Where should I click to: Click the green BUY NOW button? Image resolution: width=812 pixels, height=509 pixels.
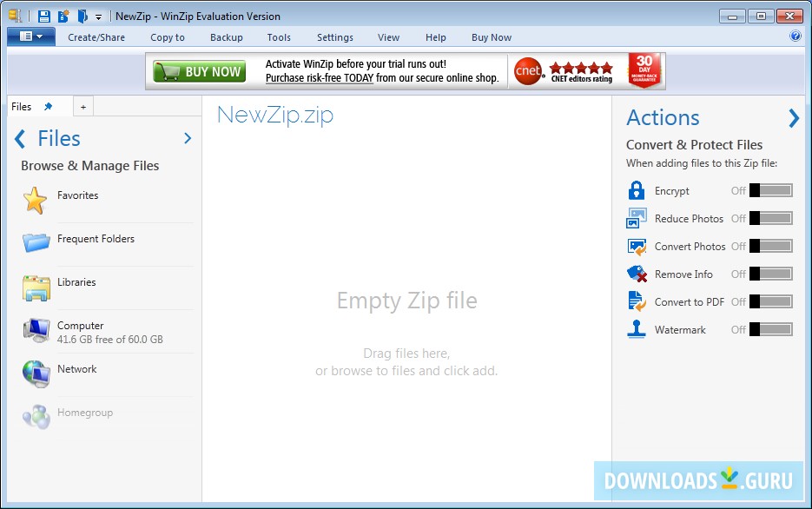[x=200, y=71]
